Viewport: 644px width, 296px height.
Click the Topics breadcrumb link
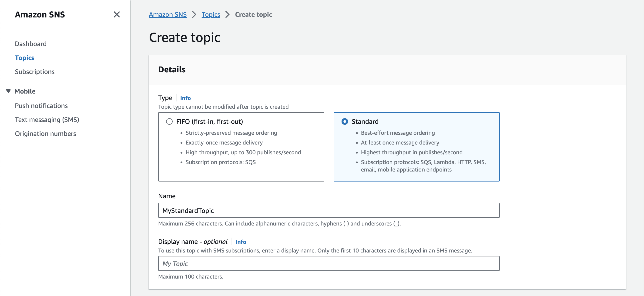[x=211, y=14]
